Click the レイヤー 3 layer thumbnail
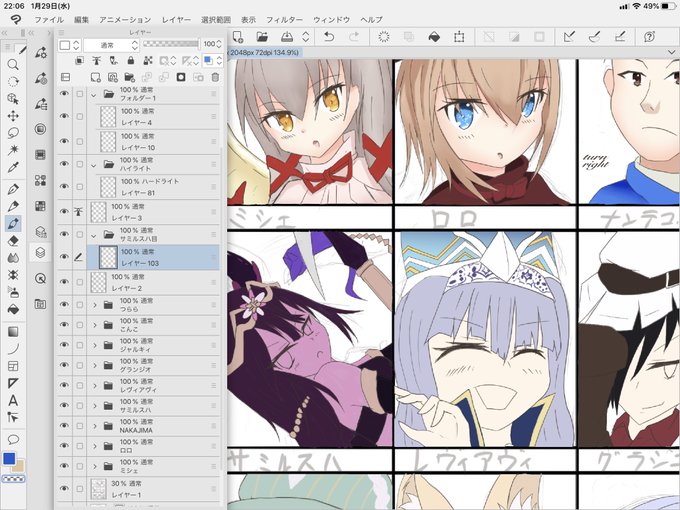 99,212
